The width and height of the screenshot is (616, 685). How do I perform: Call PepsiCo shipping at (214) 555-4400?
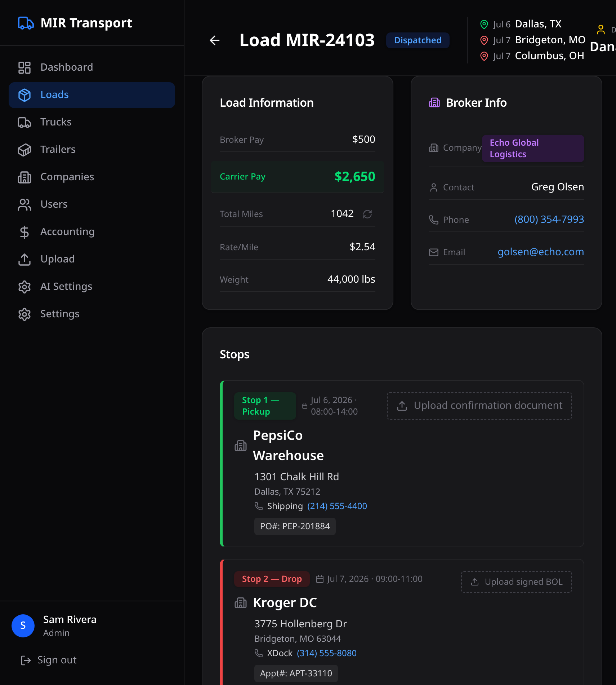[x=337, y=506]
